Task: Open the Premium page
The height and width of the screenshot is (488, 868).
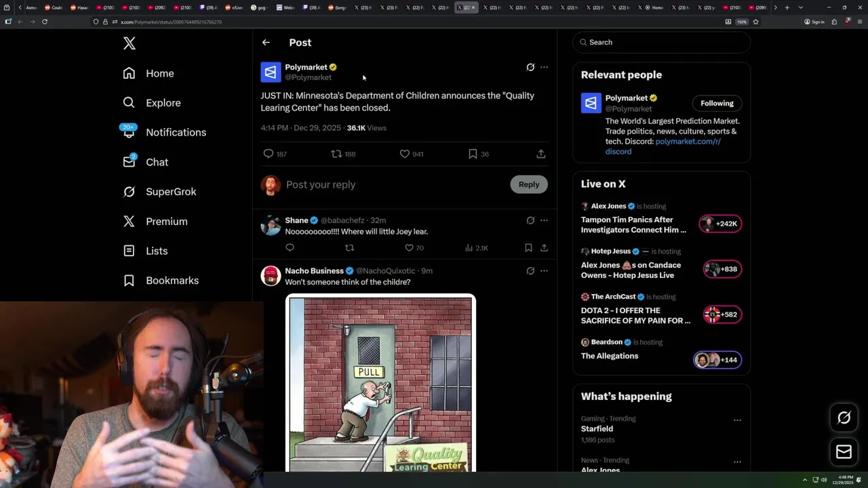Action: [x=155, y=222]
